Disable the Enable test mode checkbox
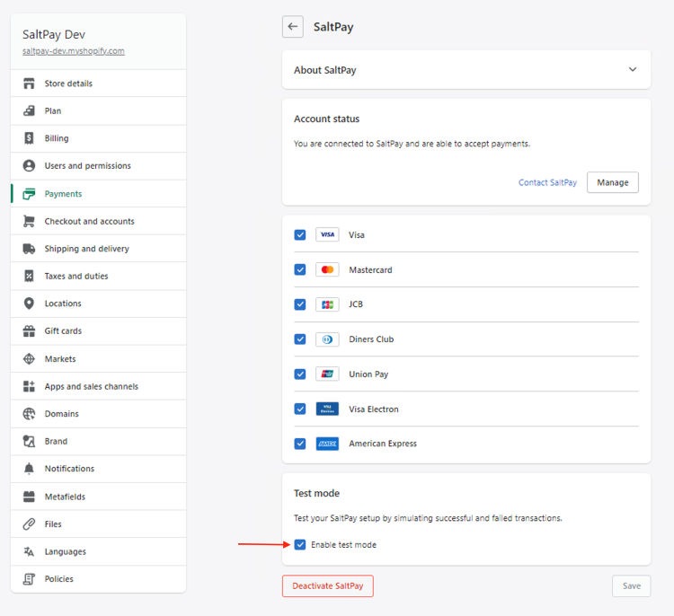Screen dimensions: 674x616 [300, 545]
